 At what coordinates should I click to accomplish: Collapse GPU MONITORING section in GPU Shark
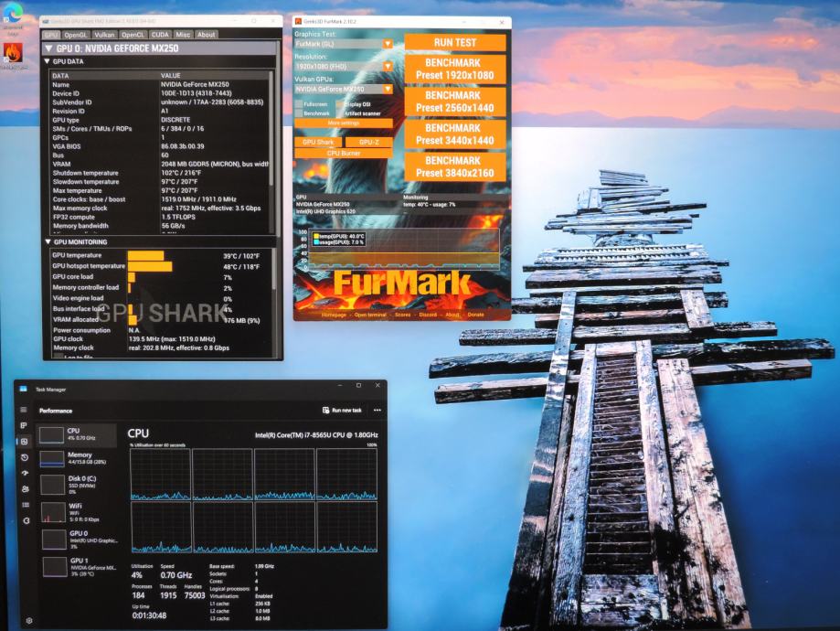click(x=48, y=241)
